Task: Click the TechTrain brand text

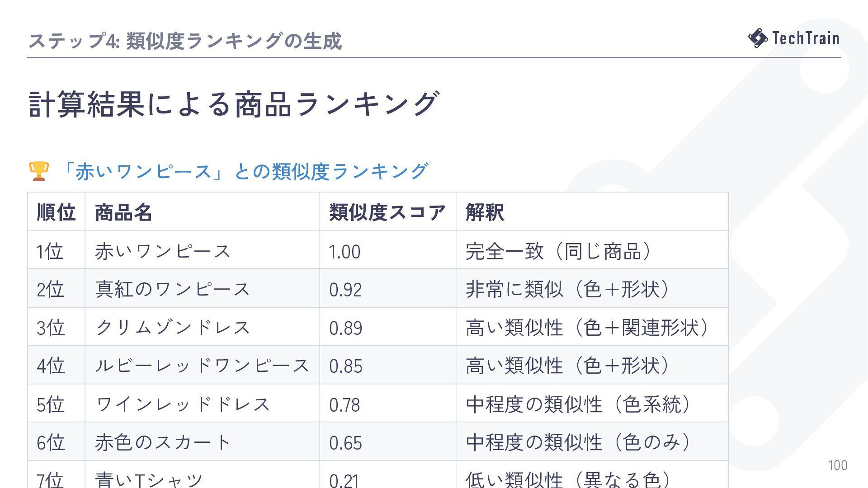Action: pos(806,38)
